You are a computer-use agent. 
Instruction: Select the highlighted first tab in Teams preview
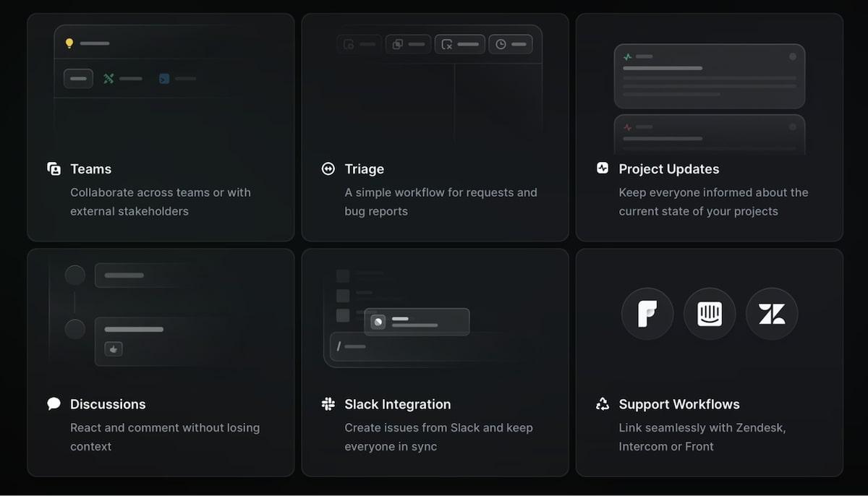[78, 78]
